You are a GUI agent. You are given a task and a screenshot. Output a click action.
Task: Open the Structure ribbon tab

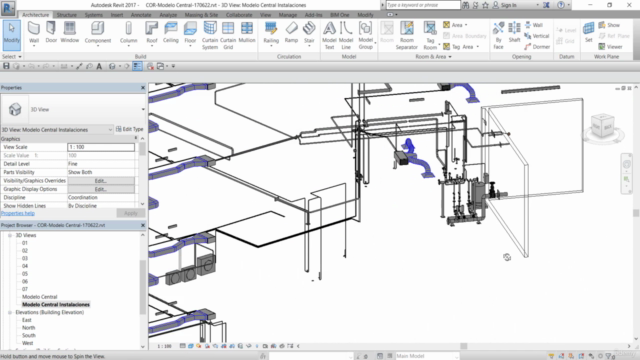pos(67,15)
